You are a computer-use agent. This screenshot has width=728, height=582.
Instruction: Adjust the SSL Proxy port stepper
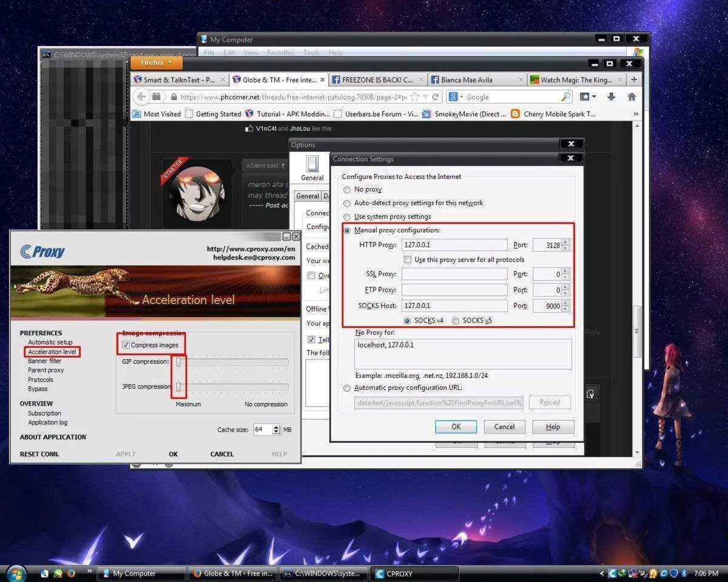[565, 274]
